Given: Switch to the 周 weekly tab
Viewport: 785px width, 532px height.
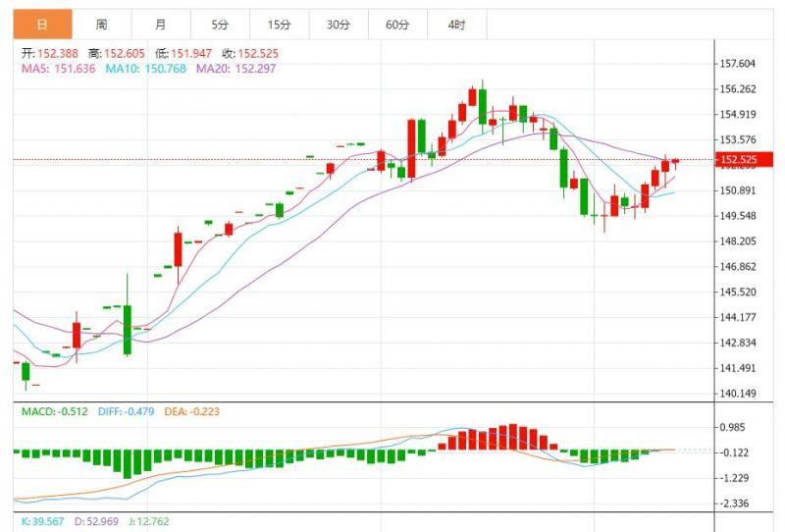Looking at the screenshot, I should pos(101,24).
